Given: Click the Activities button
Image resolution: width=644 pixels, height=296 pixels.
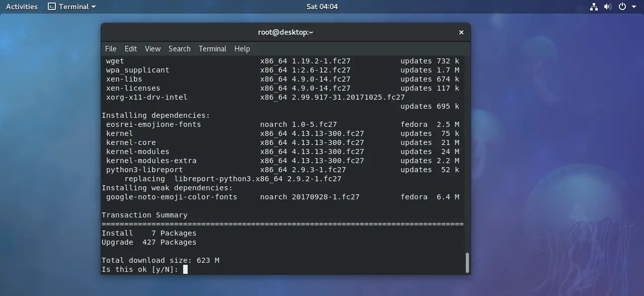Looking at the screenshot, I should 21,7.
